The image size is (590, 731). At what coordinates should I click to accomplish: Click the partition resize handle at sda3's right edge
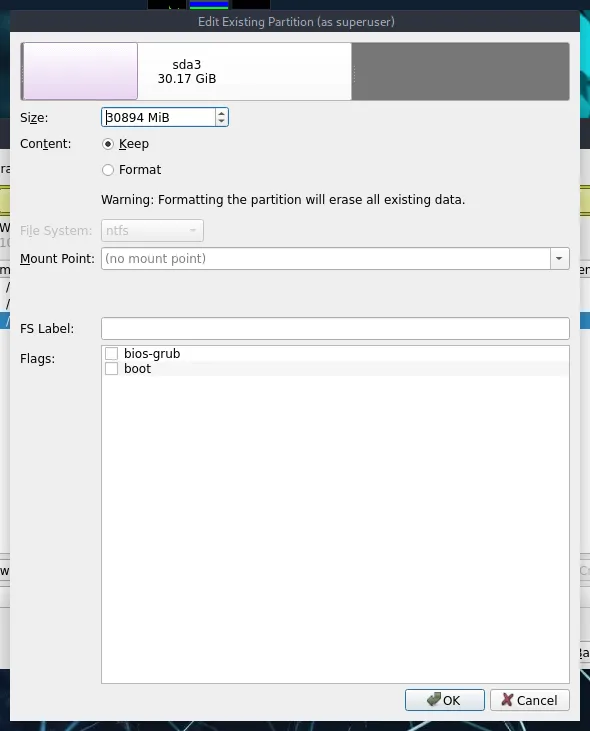click(x=354, y=74)
